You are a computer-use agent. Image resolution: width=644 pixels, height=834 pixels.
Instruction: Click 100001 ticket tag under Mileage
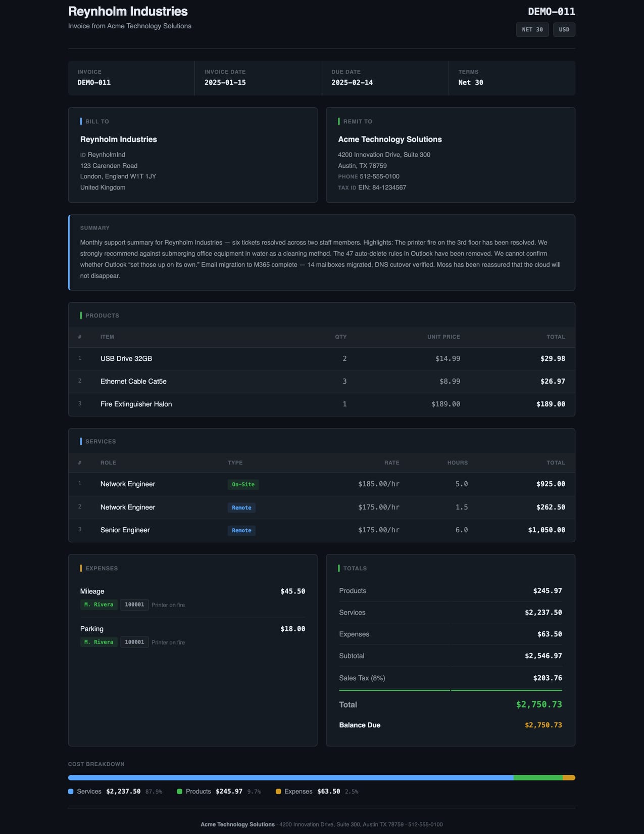pos(134,605)
